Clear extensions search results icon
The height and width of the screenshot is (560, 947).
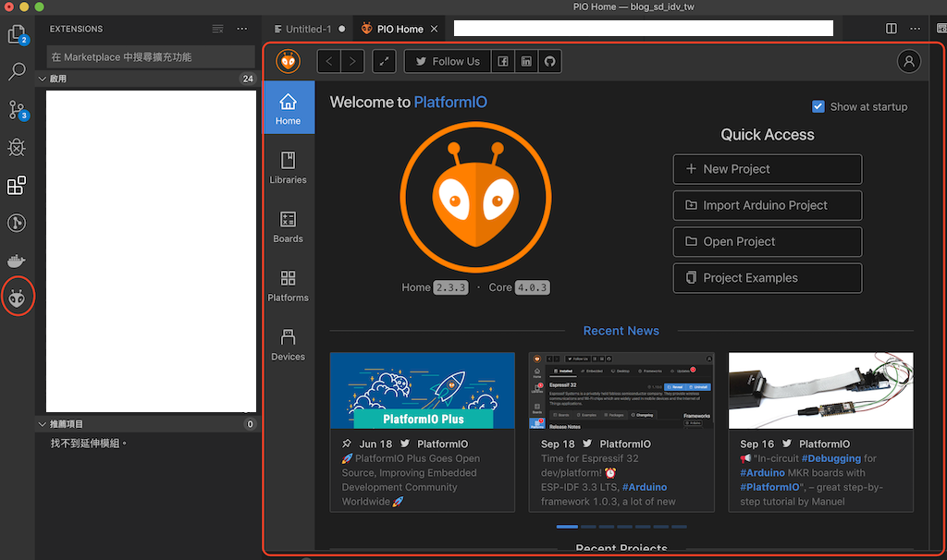(217, 29)
